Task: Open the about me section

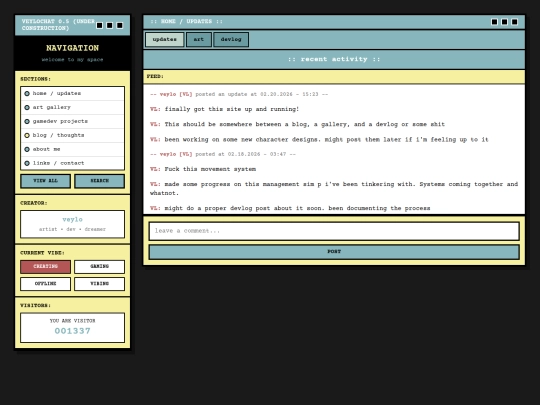Action: click(x=72, y=149)
